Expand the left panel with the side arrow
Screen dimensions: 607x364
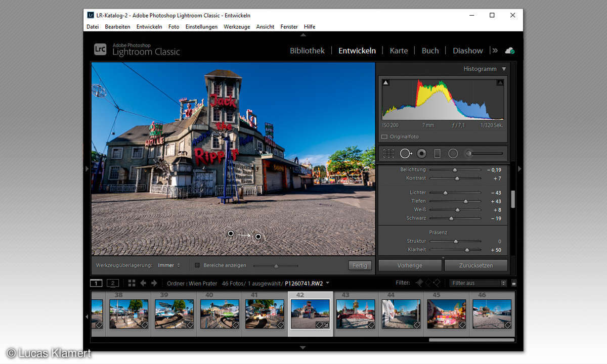click(x=87, y=169)
